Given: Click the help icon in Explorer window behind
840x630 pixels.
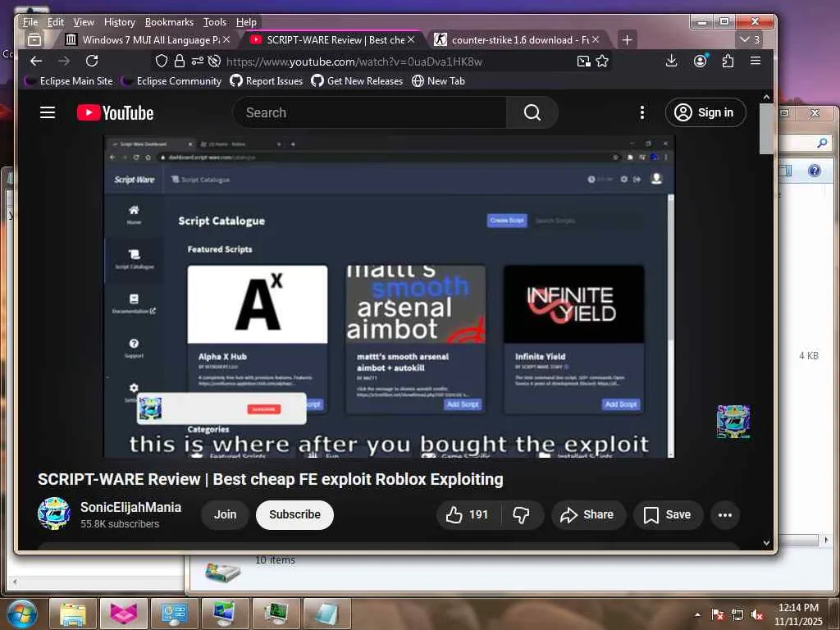Looking at the screenshot, I should click(814, 171).
